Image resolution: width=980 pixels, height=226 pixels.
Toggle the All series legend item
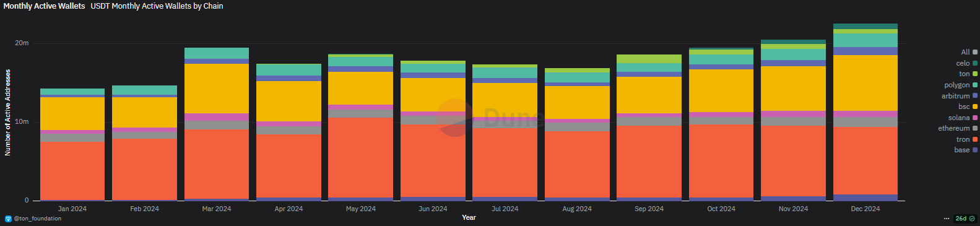pyautogui.click(x=969, y=52)
